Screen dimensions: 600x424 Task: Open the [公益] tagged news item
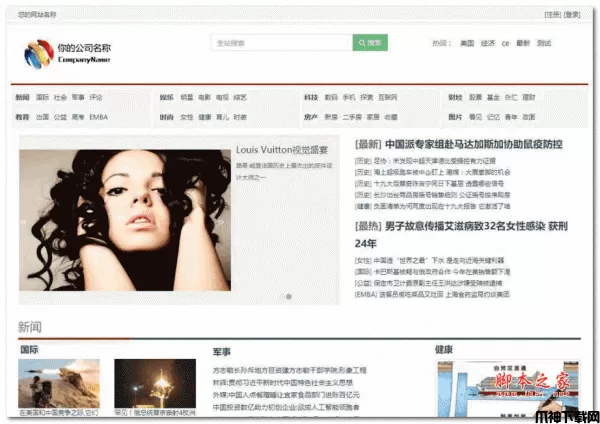[x=428, y=283]
